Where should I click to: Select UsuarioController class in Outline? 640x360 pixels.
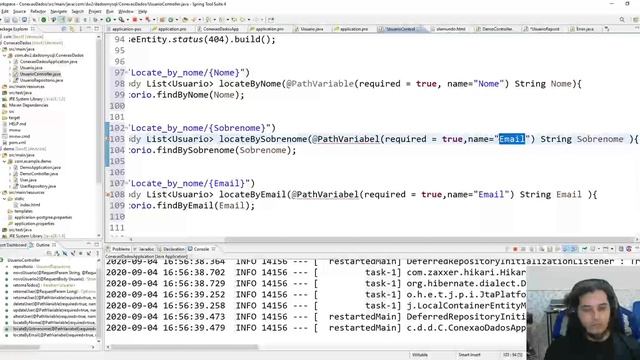[24, 260]
